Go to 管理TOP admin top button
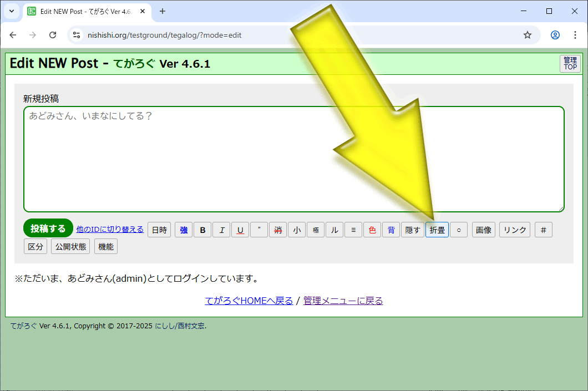 click(x=570, y=63)
